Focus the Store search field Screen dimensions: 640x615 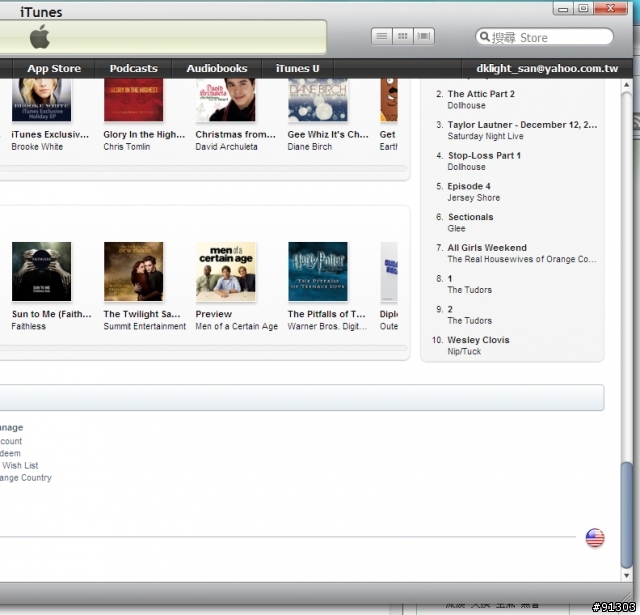544,37
